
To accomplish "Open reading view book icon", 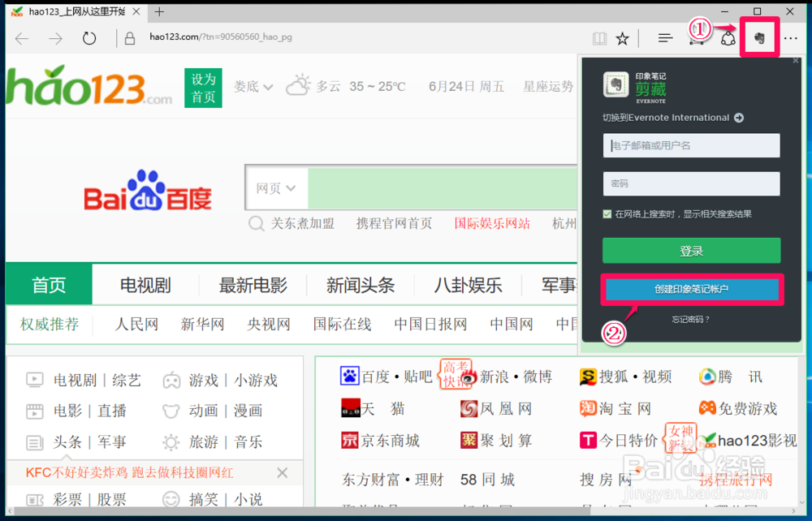I will [599, 38].
